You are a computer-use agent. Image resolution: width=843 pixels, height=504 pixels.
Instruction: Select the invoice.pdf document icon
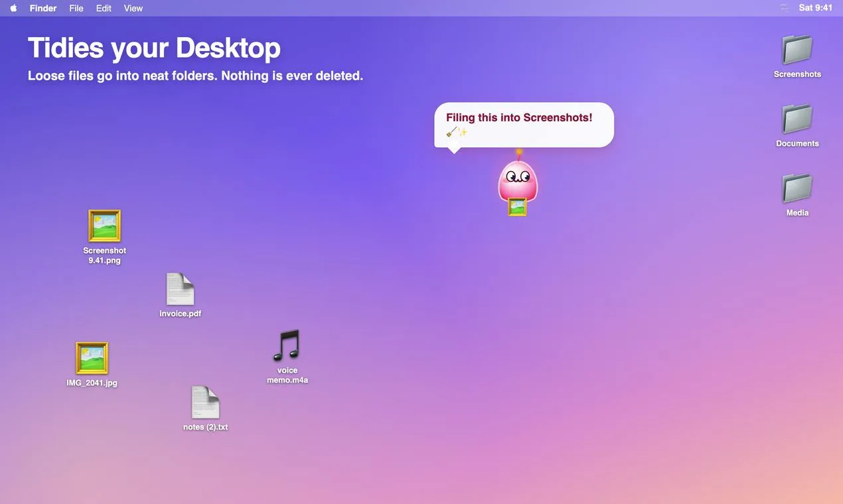click(180, 289)
